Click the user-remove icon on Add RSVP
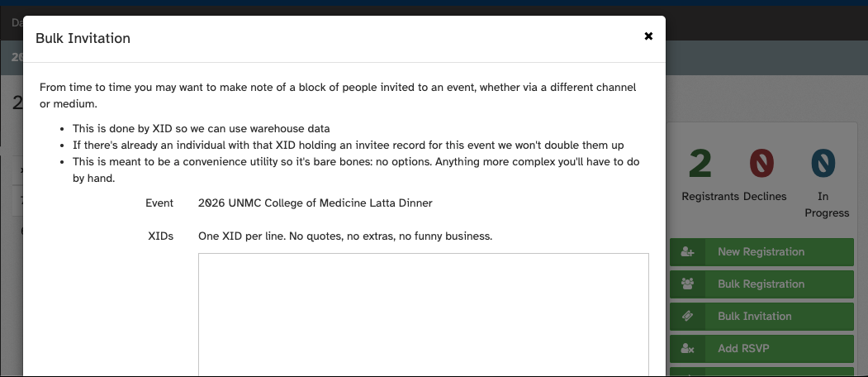Viewport: 868px width, 377px height. tap(687, 348)
